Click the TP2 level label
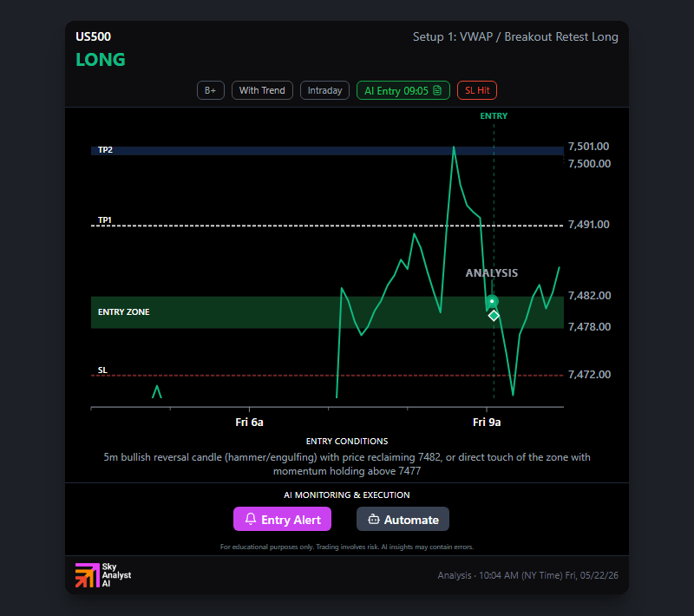 (x=105, y=150)
